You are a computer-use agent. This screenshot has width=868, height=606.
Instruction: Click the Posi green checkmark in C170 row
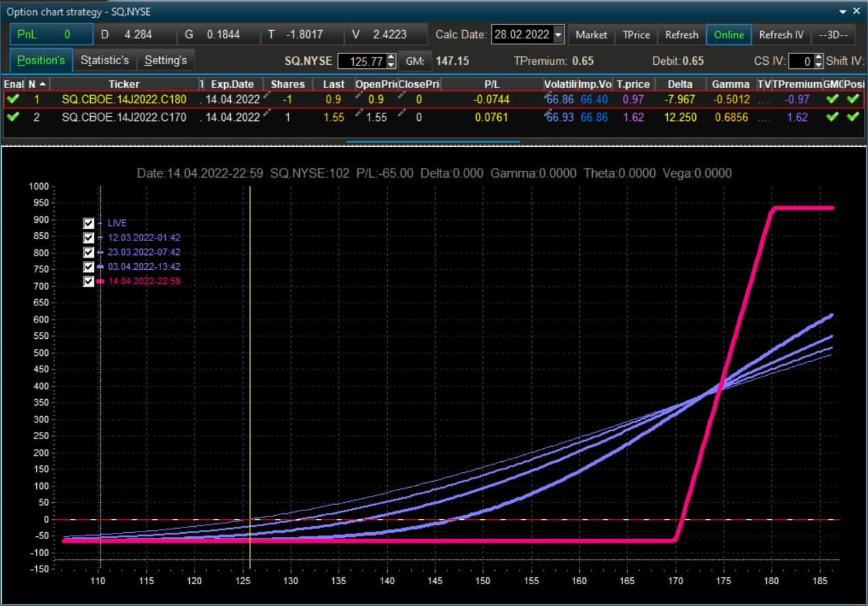[x=852, y=117]
